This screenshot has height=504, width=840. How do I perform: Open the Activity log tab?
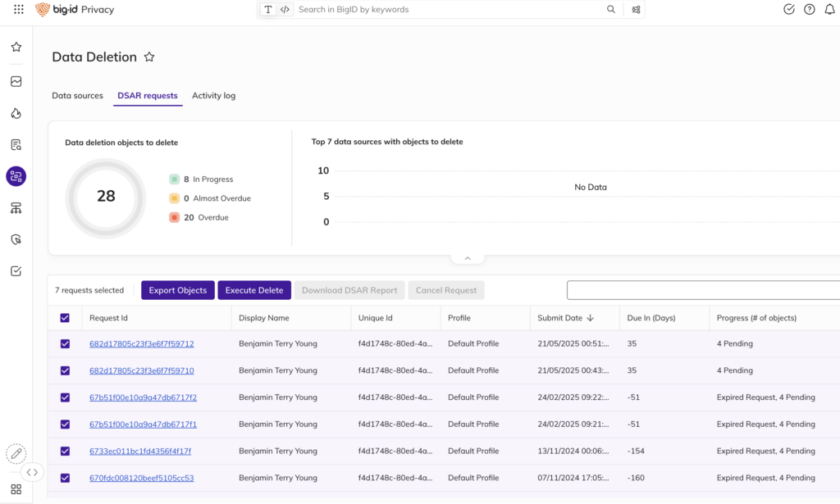(213, 96)
